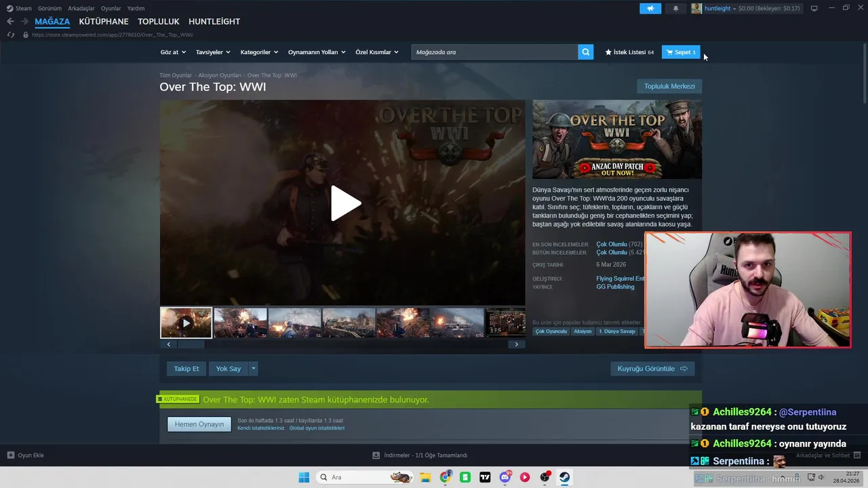This screenshot has width=868, height=488.
Task: Select the second screenshot thumbnail
Action: coord(294,323)
